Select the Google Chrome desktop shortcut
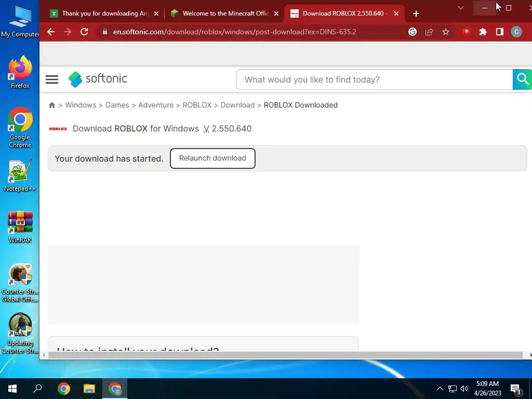Screen dimensions: 532x399 pos(20,128)
